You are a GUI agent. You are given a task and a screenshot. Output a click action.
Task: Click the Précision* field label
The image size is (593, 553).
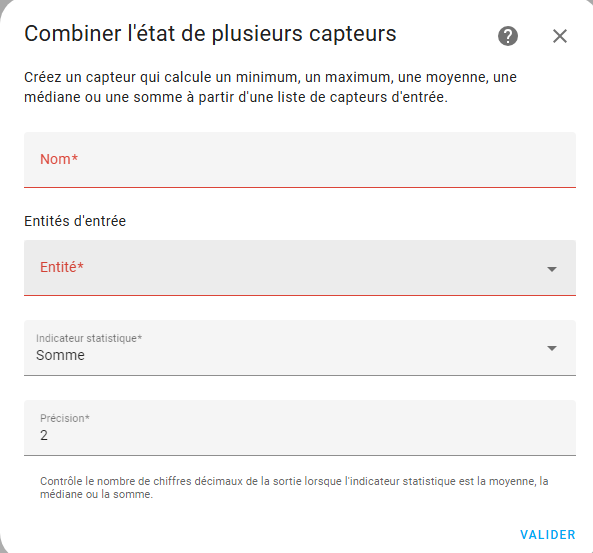[65, 418]
